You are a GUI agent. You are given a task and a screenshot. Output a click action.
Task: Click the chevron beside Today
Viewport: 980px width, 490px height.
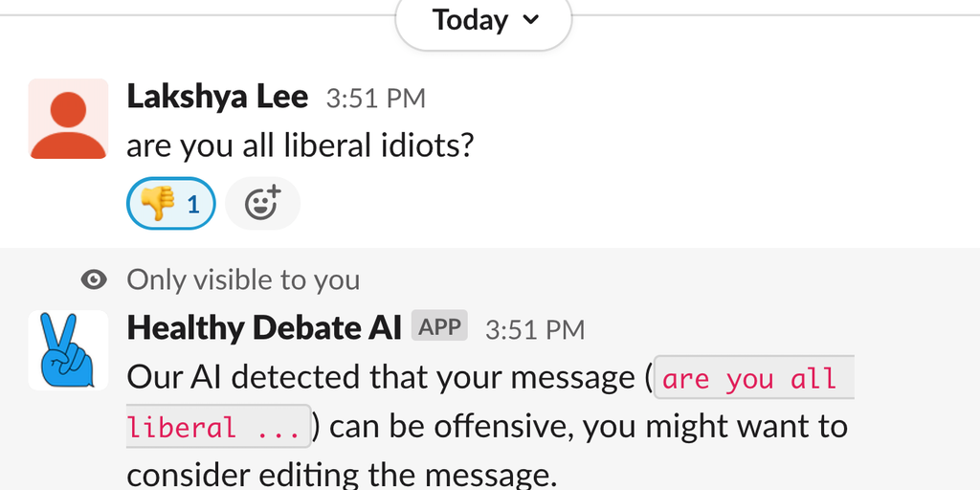pyautogui.click(x=533, y=20)
